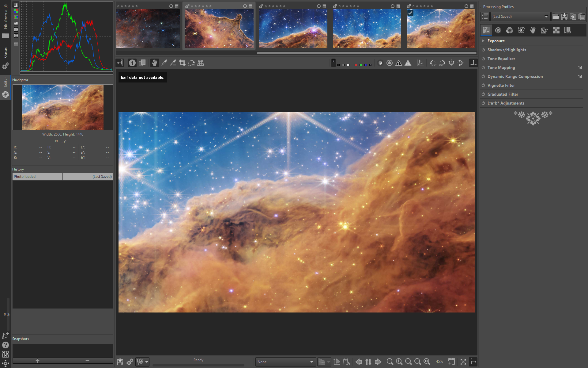Open the Meta tab in tool panel
The image size is (588, 368).
pos(567,30)
